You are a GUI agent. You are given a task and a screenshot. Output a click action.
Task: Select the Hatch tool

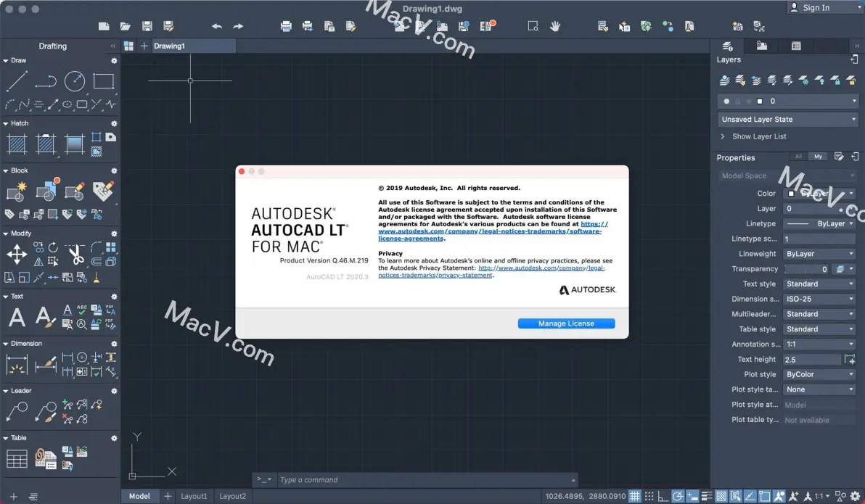point(17,144)
